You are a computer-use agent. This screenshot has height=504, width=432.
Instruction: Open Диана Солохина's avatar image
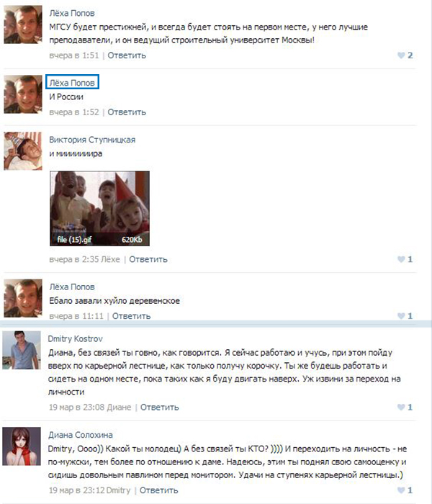(22, 446)
